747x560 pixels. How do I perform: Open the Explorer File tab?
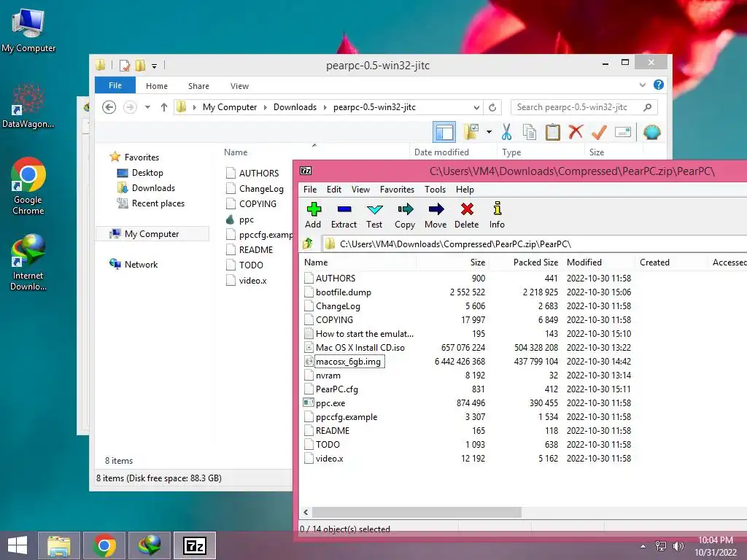115,85
